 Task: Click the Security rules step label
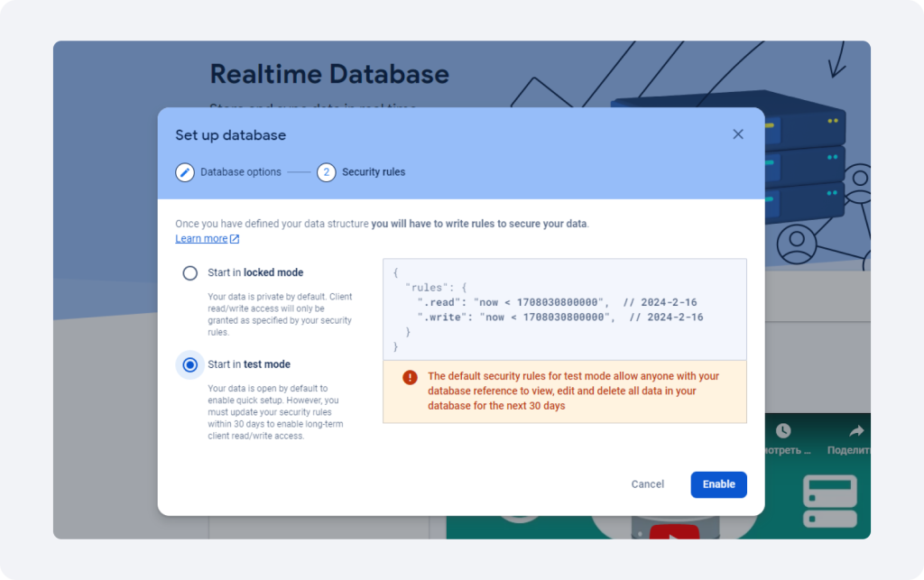(x=374, y=172)
